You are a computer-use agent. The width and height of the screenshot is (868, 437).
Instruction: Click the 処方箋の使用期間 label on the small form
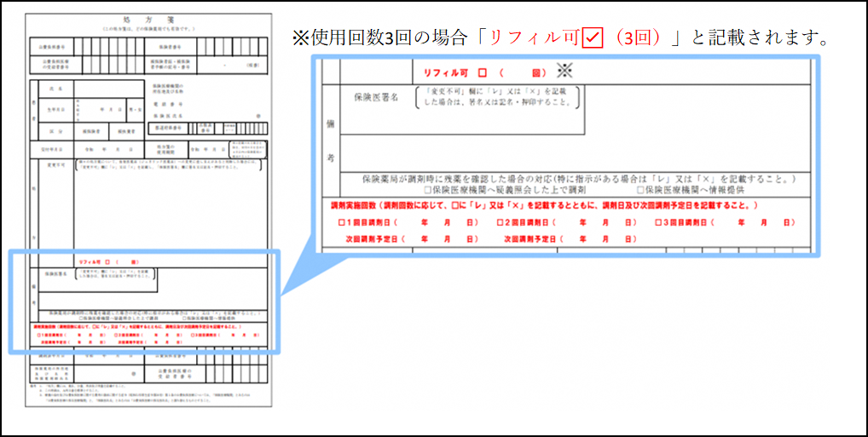(x=165, y=149)
